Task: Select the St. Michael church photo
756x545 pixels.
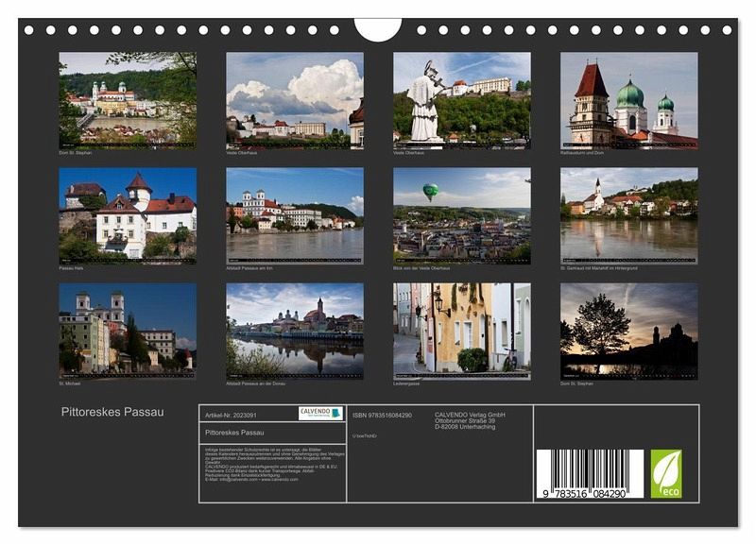Action: tap(128, 331)
